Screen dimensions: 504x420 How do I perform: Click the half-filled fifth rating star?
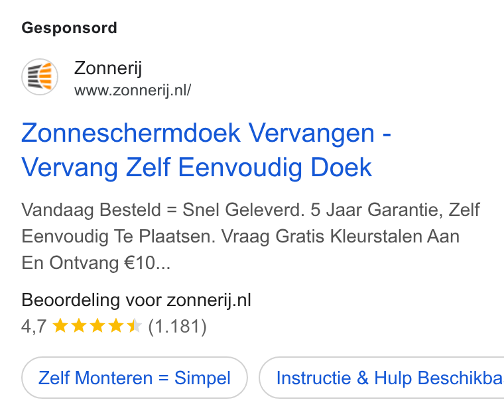click(x=135, y=325)
